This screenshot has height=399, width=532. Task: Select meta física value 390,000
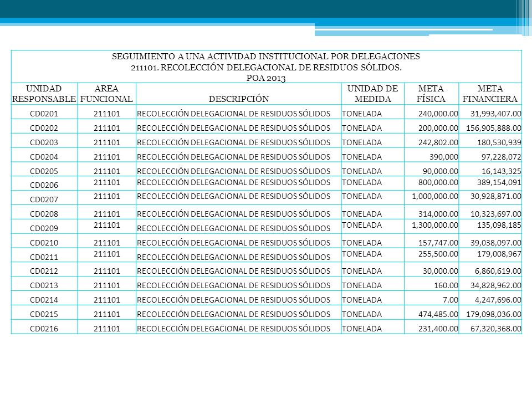[x=444, y=157]
